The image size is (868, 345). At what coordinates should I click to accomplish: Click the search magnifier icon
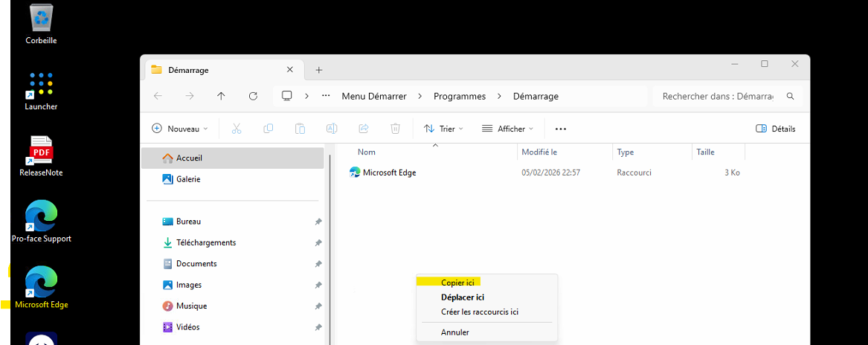point(791,96)
